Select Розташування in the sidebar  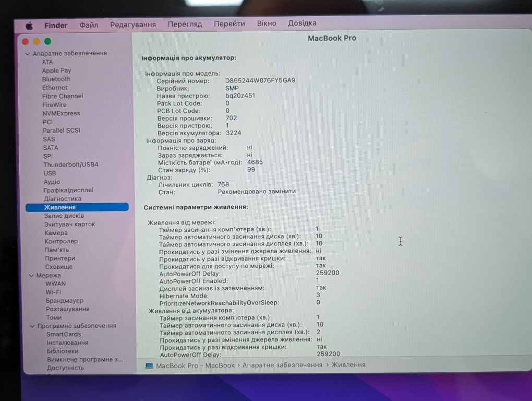point(67,309)
